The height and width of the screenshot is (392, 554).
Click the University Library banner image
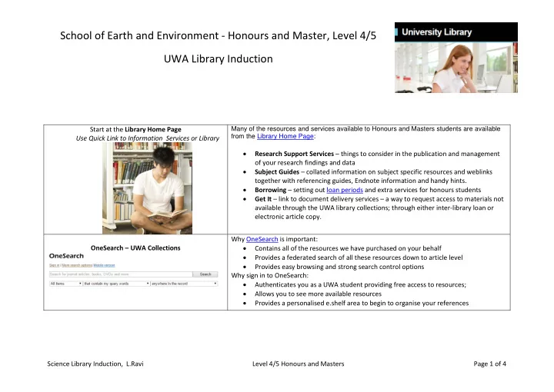pos(456,58)
